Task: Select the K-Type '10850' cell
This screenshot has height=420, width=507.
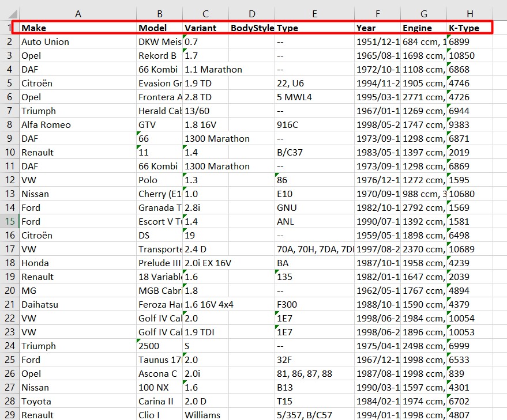Action: [x=470, y=55]
